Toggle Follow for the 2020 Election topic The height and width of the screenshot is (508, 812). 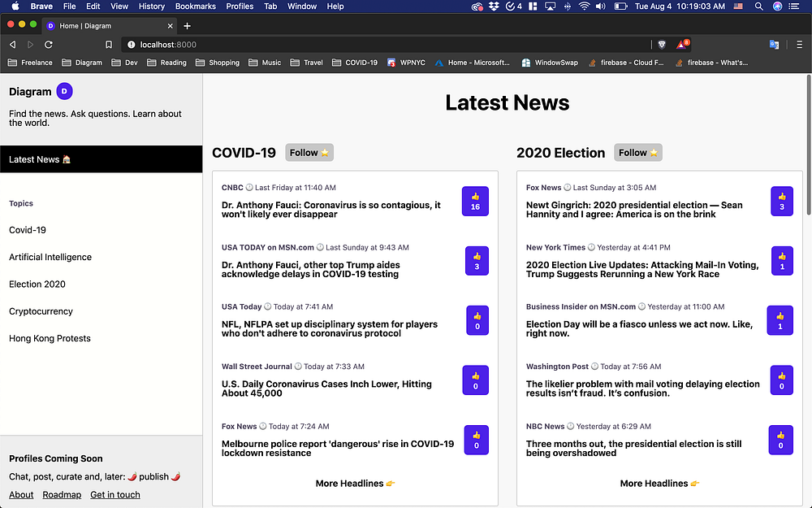coord(637,152)
